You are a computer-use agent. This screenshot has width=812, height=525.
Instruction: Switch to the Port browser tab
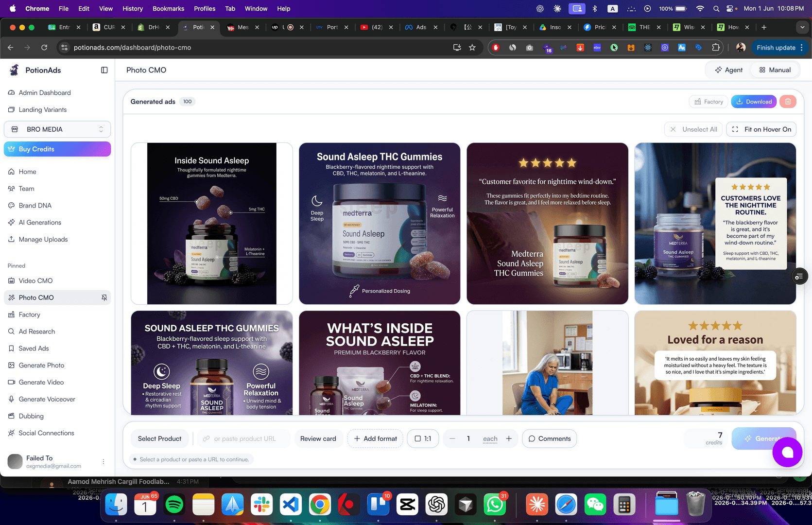pyautogui.click(x=332, y=27)
